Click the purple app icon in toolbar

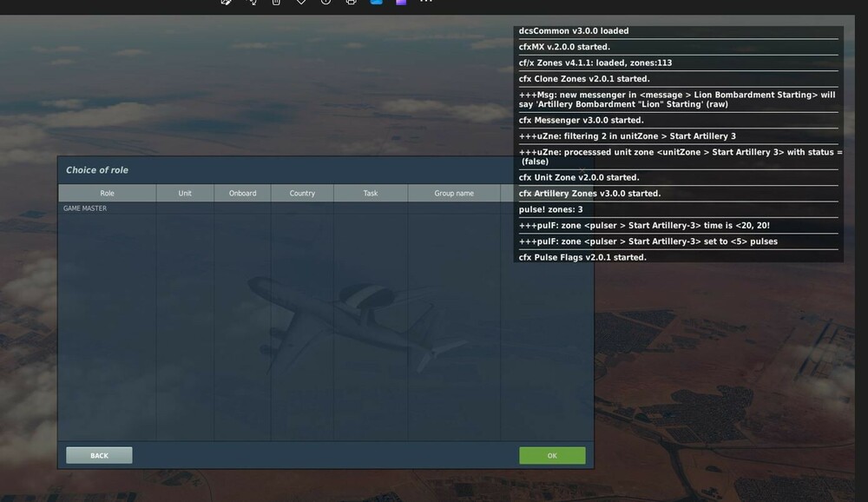tap(401, 3)
